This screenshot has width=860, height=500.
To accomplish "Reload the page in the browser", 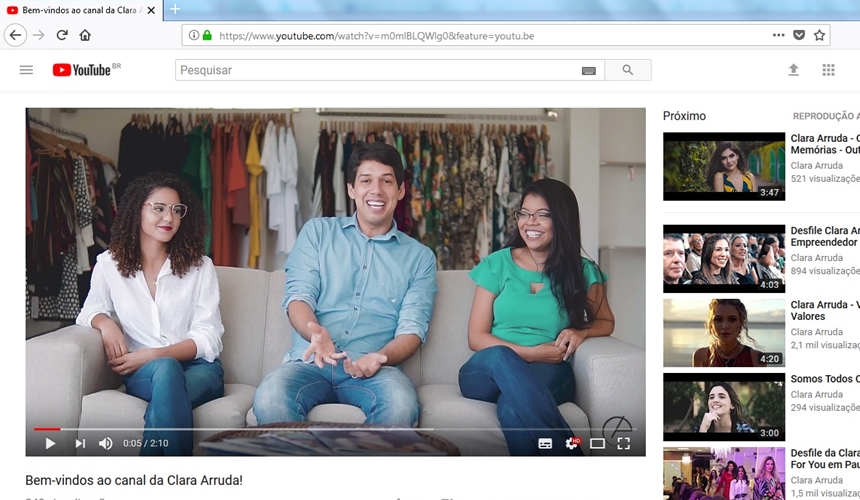I will (62, 35).
